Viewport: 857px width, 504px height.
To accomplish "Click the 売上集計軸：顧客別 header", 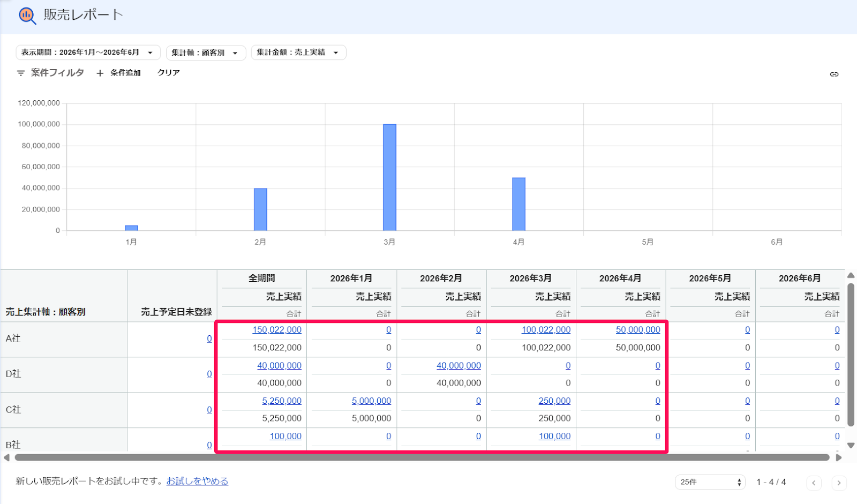I will click(46, 312).
